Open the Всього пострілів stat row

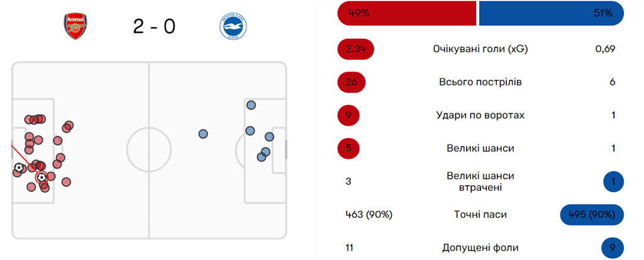tap(480, 82)
